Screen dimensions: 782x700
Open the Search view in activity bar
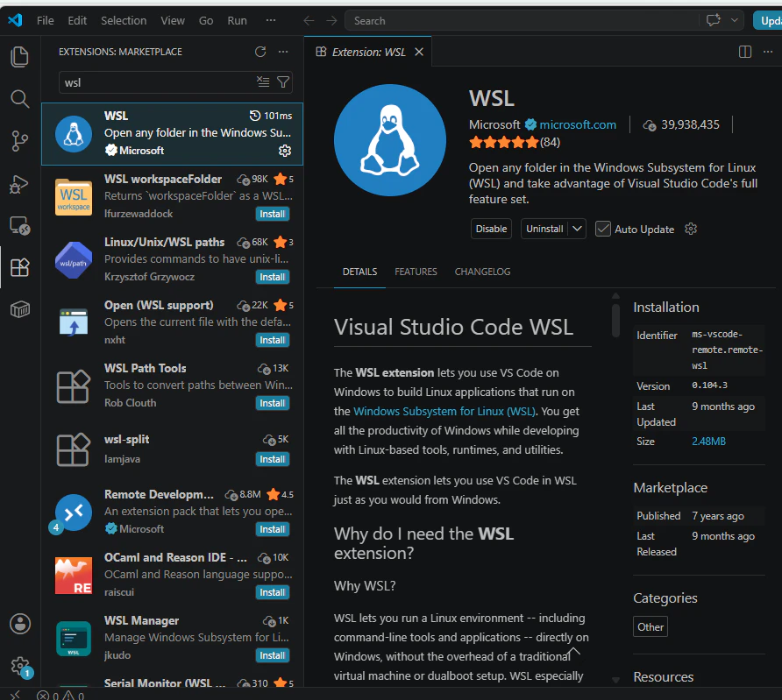point(19,99)
